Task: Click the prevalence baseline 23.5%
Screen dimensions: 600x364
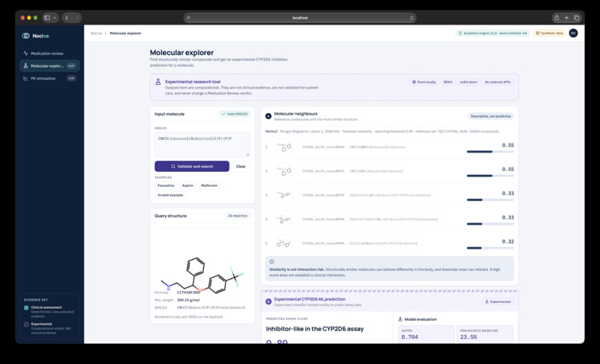Action: coord(468,337)
